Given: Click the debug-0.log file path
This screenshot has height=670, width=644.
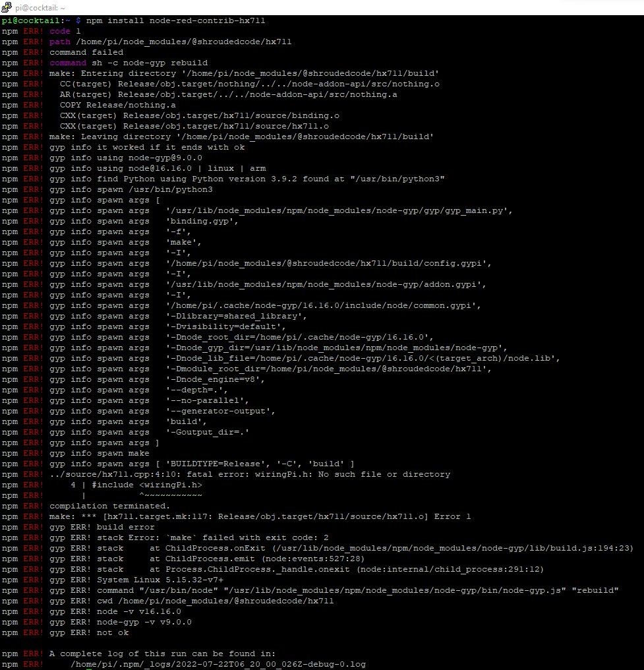Looking at the screenshot, I should point(218,665).
